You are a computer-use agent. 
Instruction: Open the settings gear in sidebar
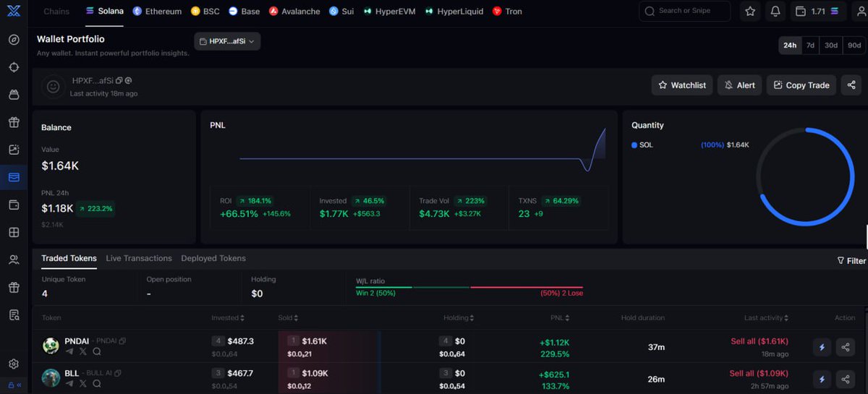coord(14,364)
